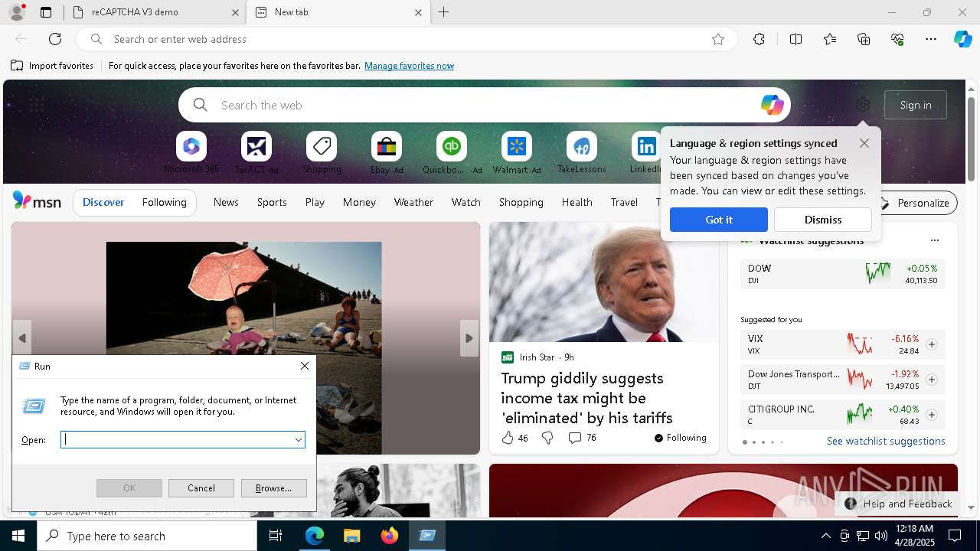The width and height of the screenshot is (980, 551).
Task: Go to next slide in the news carousel
Action: click(x=469, y=338)
